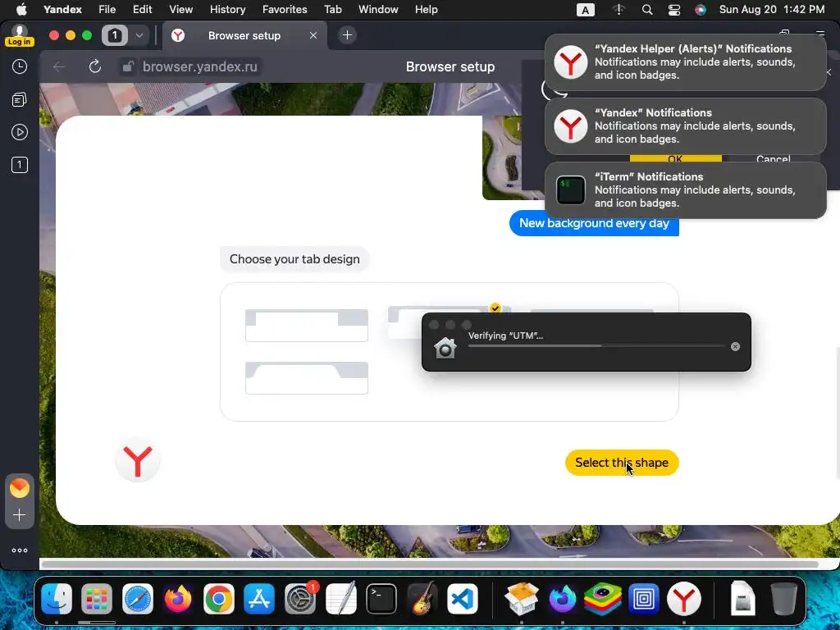Close the Browser setup tab
This screenshot has width=840, height=630.
(313, 35)
